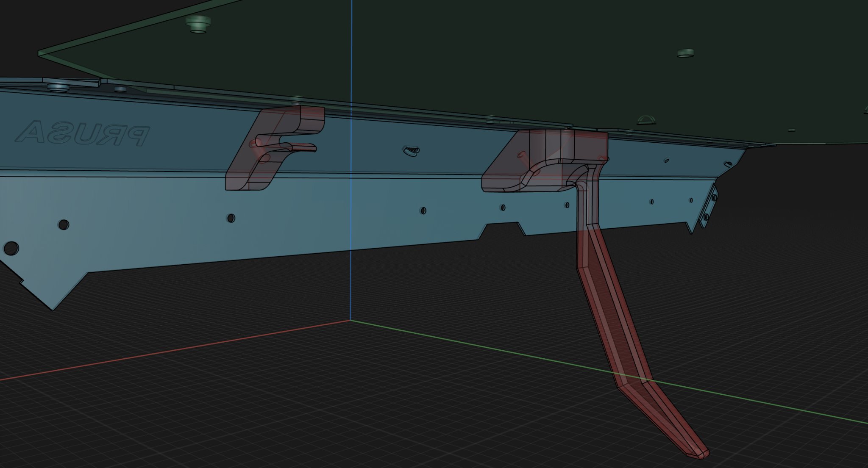This screenshot has height=468, width=868.
Task: Select the semicircular cutout on green plate
Action: pyautogui.click(x=647, y=121)
